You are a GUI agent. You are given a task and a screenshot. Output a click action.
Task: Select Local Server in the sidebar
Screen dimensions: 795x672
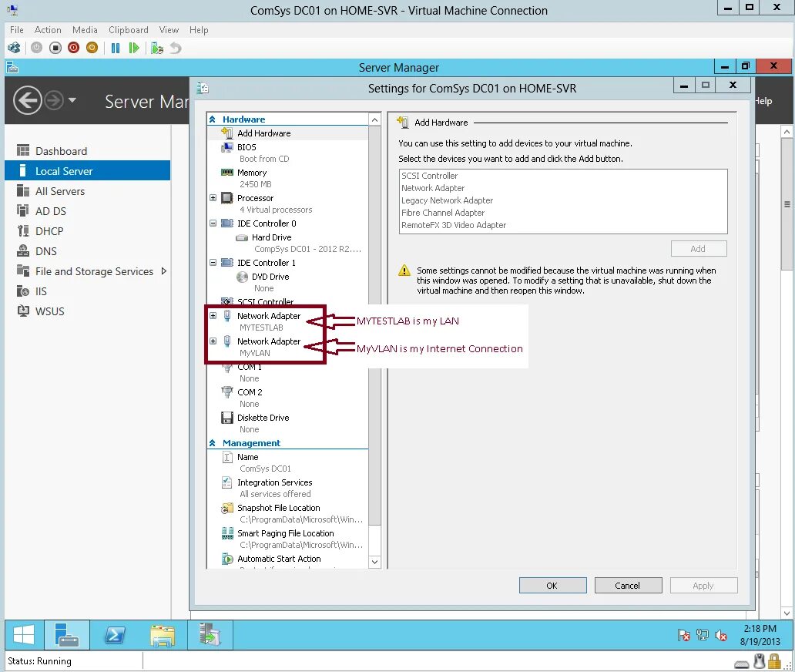[x=87, y=171]
